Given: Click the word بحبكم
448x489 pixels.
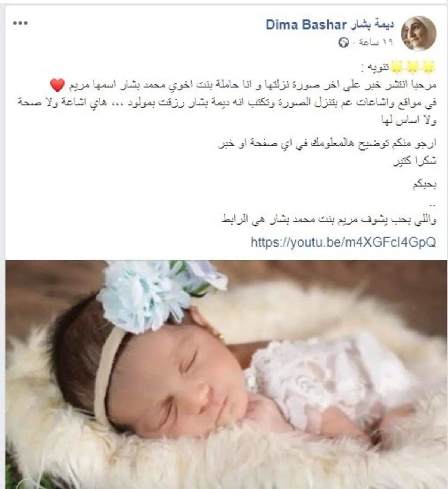Looking at the screenshot, I should pos(424,185).
